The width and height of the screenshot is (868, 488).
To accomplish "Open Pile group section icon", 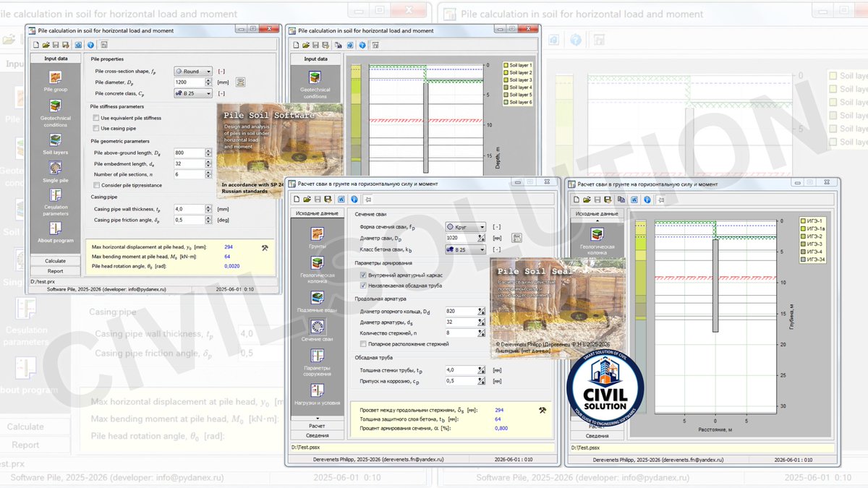I will pyautogui.click(x=55, y=77).
